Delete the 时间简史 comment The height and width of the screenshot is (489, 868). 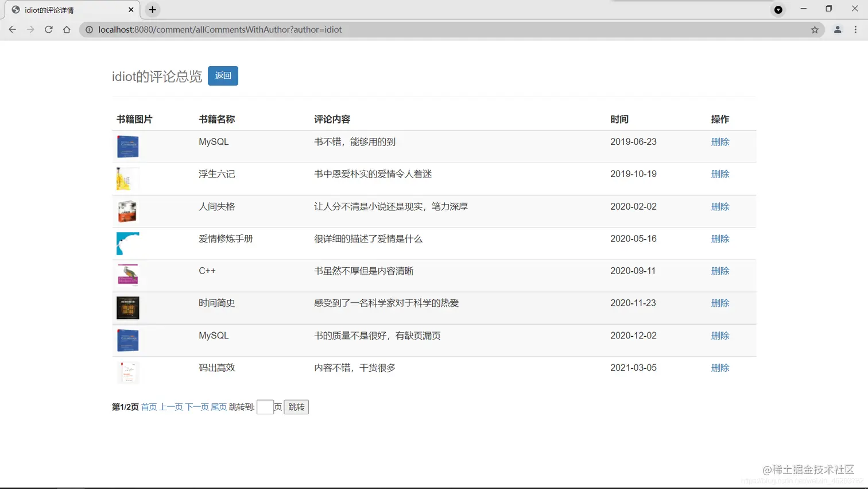point(720,303)
